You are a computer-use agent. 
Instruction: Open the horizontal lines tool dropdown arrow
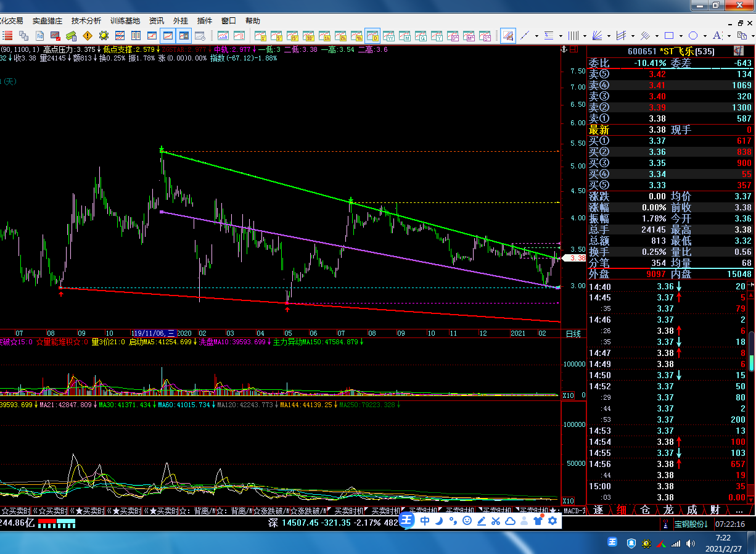tap(561, 36)
